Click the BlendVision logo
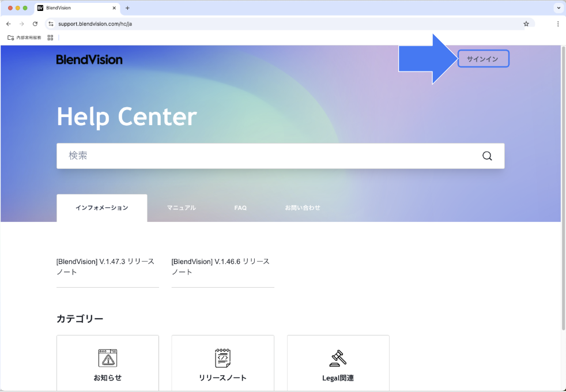This screenshot has width=566, height=392. pyautogui.click(x=89, y=59)
